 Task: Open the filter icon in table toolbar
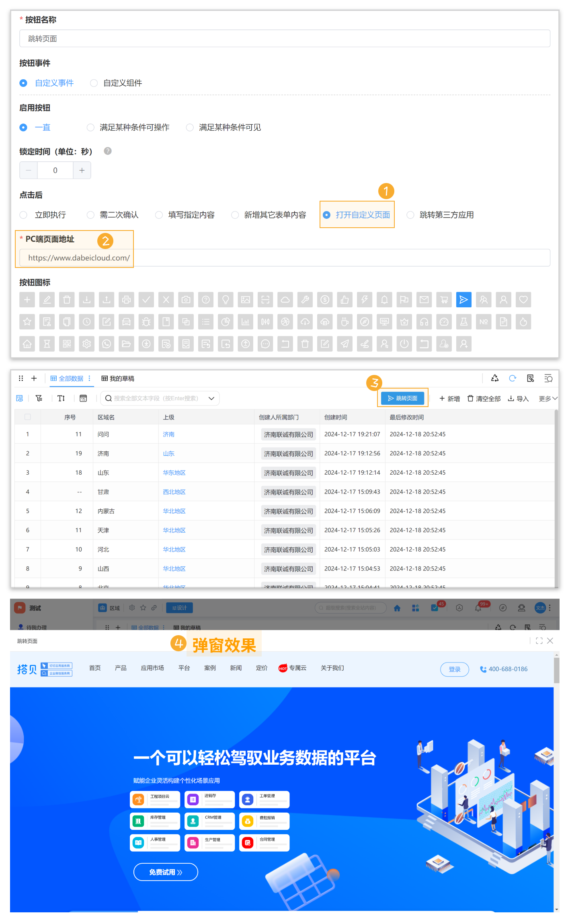click(39, 398)
